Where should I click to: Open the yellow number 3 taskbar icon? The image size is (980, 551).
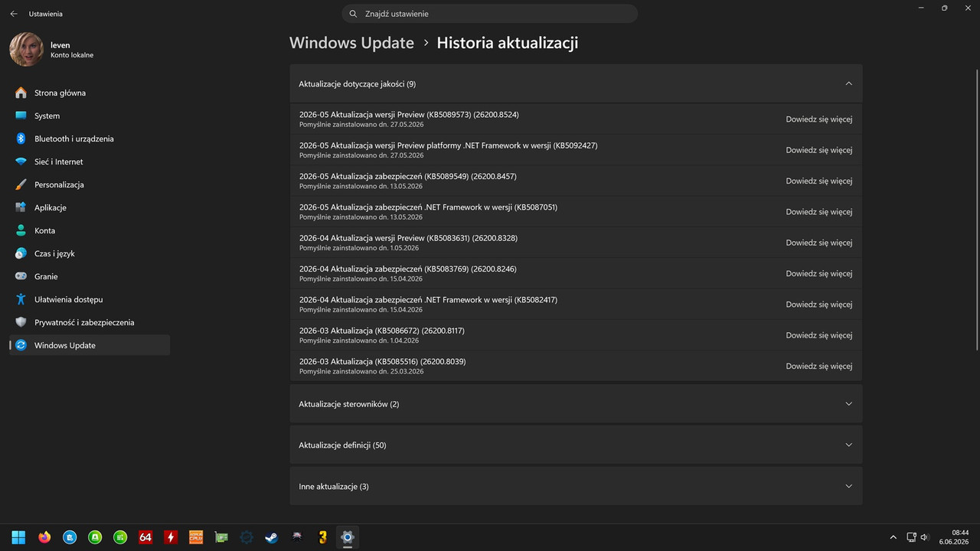point(322,537)
